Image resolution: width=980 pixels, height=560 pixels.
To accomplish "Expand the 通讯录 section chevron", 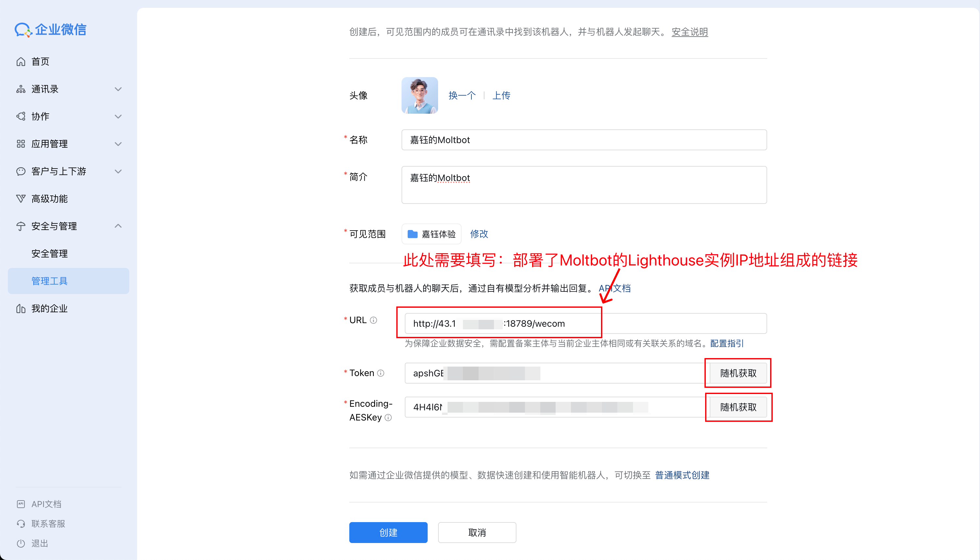I will tap(118, 89).
